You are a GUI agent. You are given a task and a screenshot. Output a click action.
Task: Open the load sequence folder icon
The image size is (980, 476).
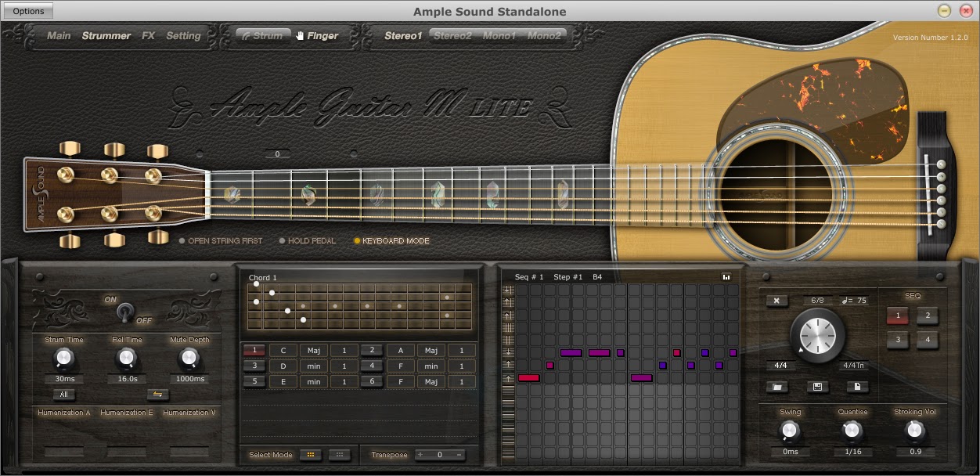pos(777,387)
